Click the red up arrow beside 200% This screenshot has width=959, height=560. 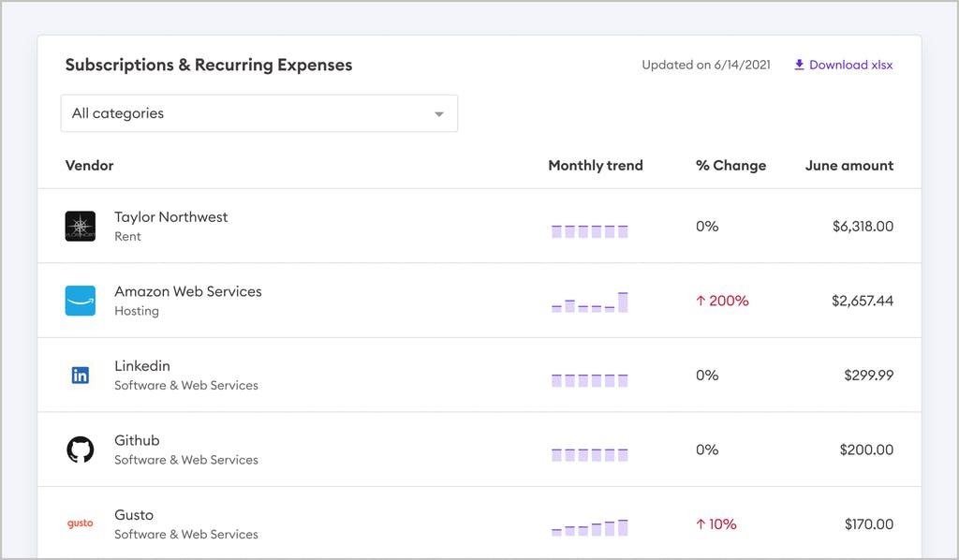[700, 301]
